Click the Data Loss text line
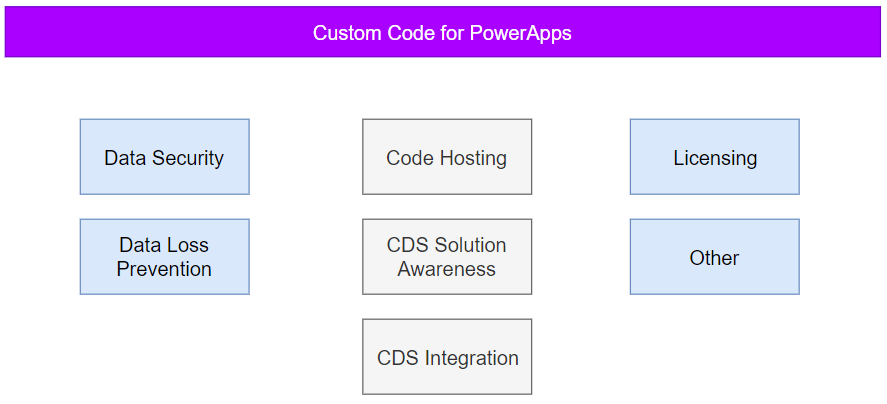The height and width of the screenshot is (404, 887). click(x=164, y=245)
